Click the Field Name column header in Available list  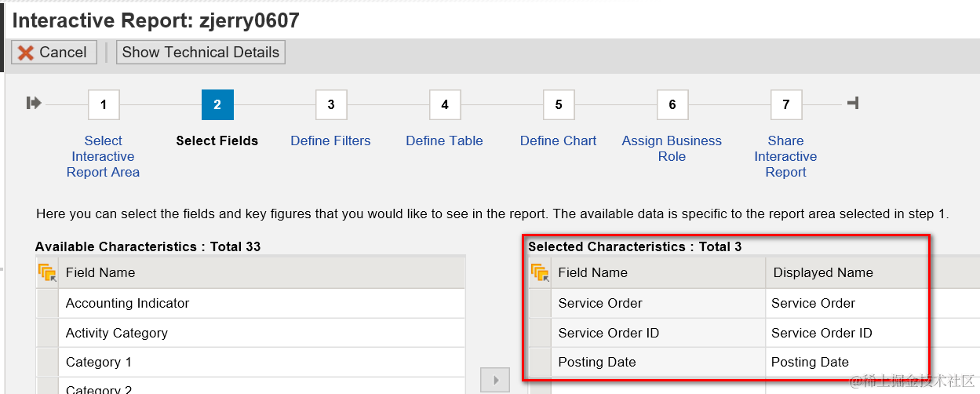click(100, 273)
